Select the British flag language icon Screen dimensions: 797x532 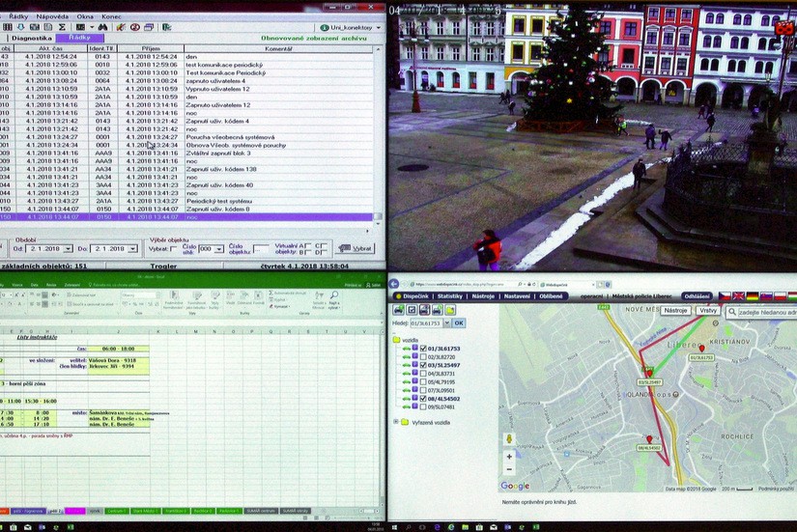click(x=739, y=296)
